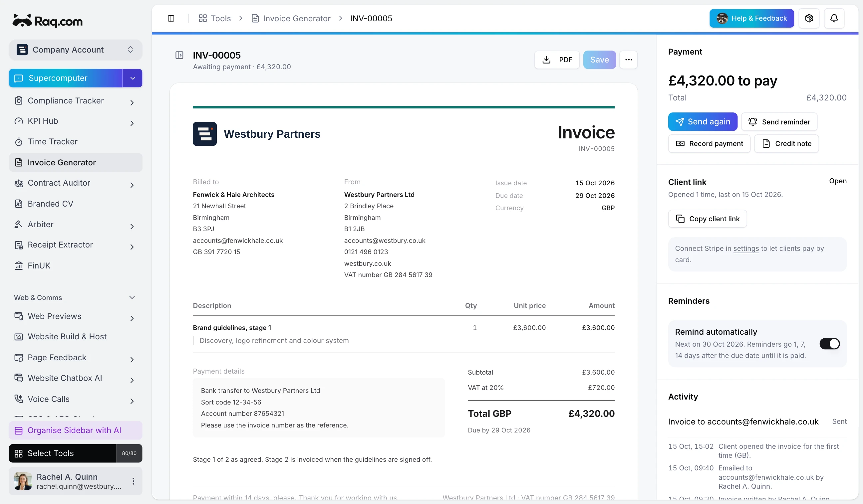Click the Save button

[599, 60]
